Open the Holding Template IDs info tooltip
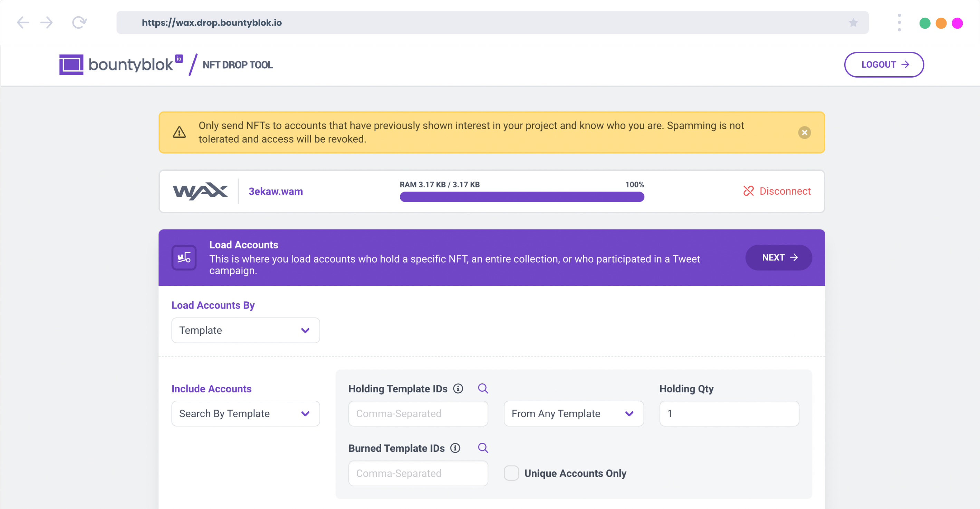Viewport: 980px width, 509px height. click(459, 389)
